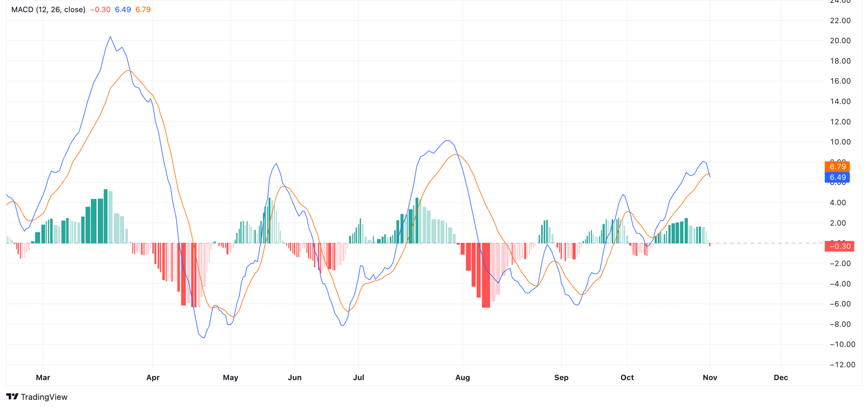Image resolution: width=868 pixels, height=408 pixels.
Task: Click the −4.00 value on price scale
Action: 840,284
